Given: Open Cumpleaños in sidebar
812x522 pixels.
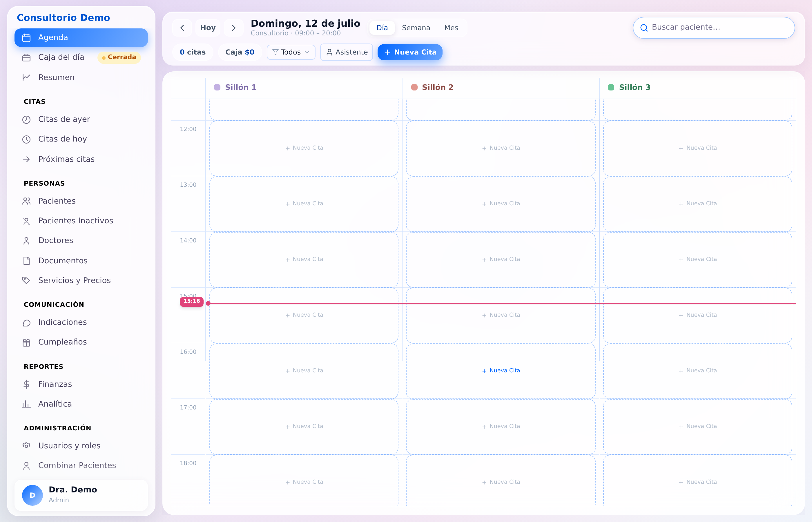Looking at the screenshot, I should click(81, 342).
